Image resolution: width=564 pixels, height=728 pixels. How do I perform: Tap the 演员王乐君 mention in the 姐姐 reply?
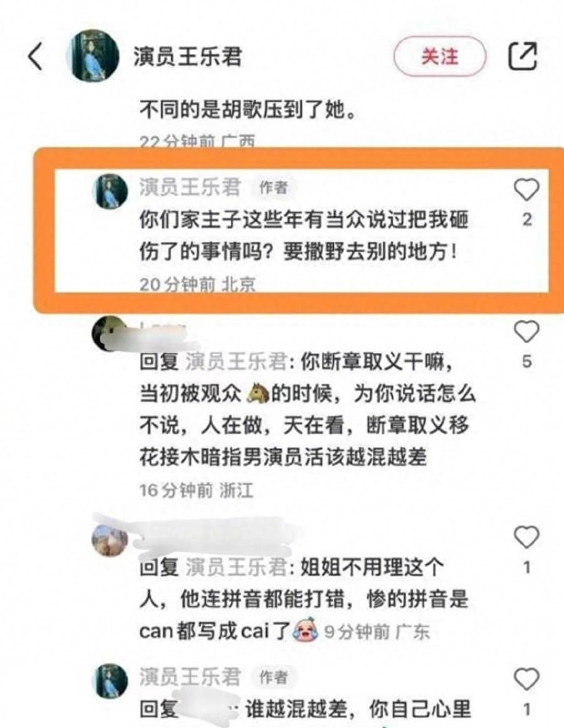[x=236, y=567]
